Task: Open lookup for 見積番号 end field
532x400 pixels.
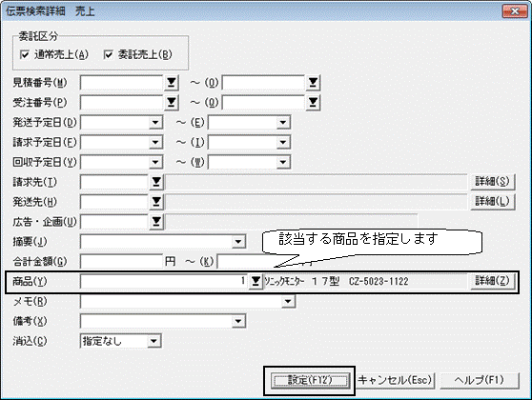Action: (x=313, y=83)
